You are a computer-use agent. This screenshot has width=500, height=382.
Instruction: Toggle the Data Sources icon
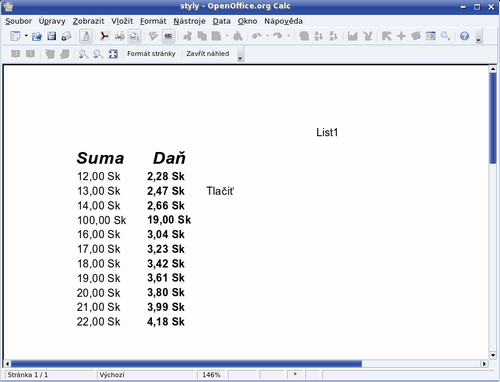click(431, 36)
